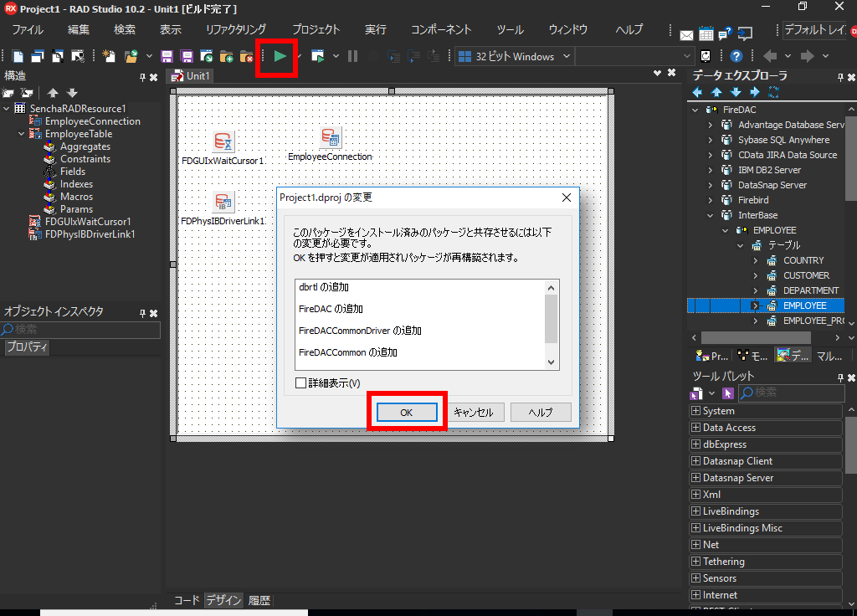Select 'FireDAC の追加' list entry
Viewport: 857px width, 616px height.
pyautogui.click(x=331, y=309)
